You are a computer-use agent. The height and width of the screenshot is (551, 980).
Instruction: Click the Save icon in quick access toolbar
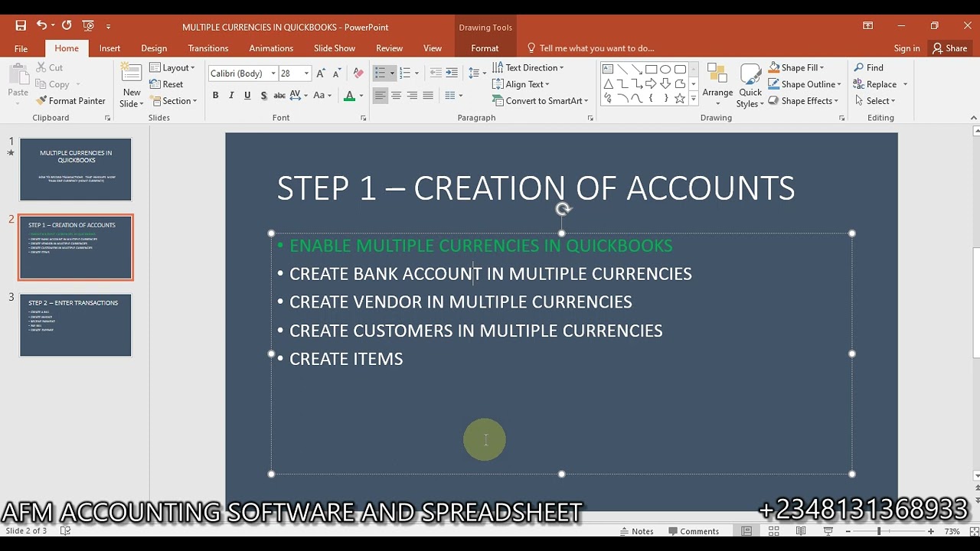tap(21, 26)
